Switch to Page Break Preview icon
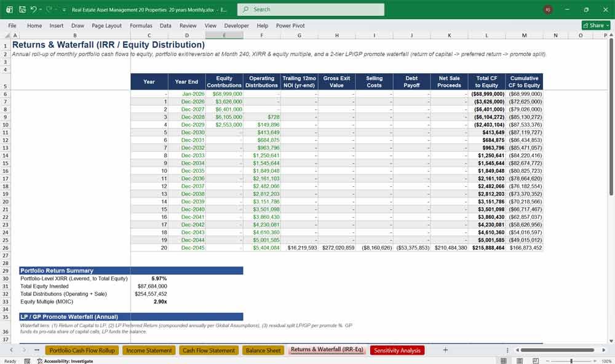Image resolution: width=615 pixels, height=364 pixels. click(536, 361)
